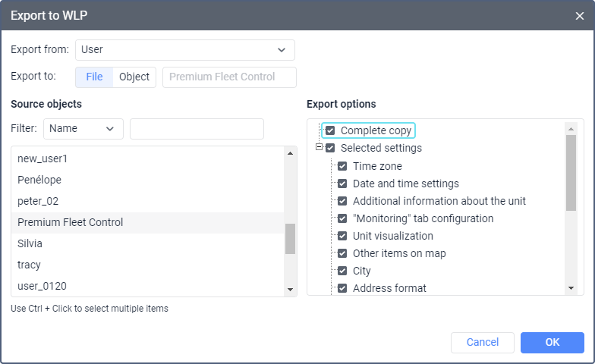
Task: Select the File export tab
Action: pos(94,77)
